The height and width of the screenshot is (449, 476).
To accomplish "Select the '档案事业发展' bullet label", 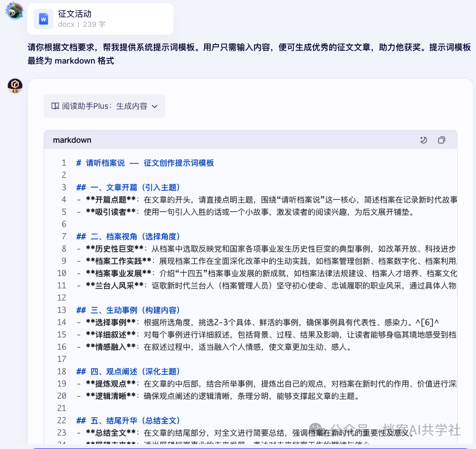I will 119,273.
